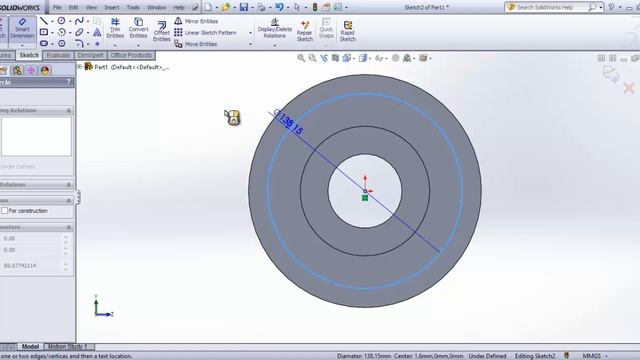
Task: Select the Ellipse sketch tool
Action: pos(79,32)
